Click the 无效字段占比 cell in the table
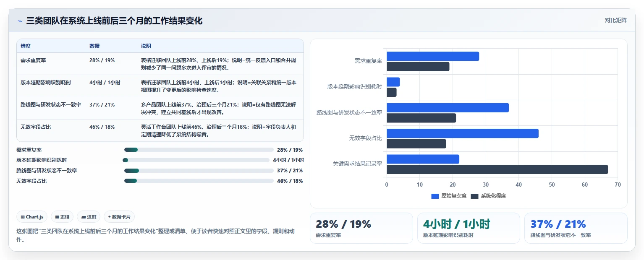 pyautogui.click(x=36, y=127)
